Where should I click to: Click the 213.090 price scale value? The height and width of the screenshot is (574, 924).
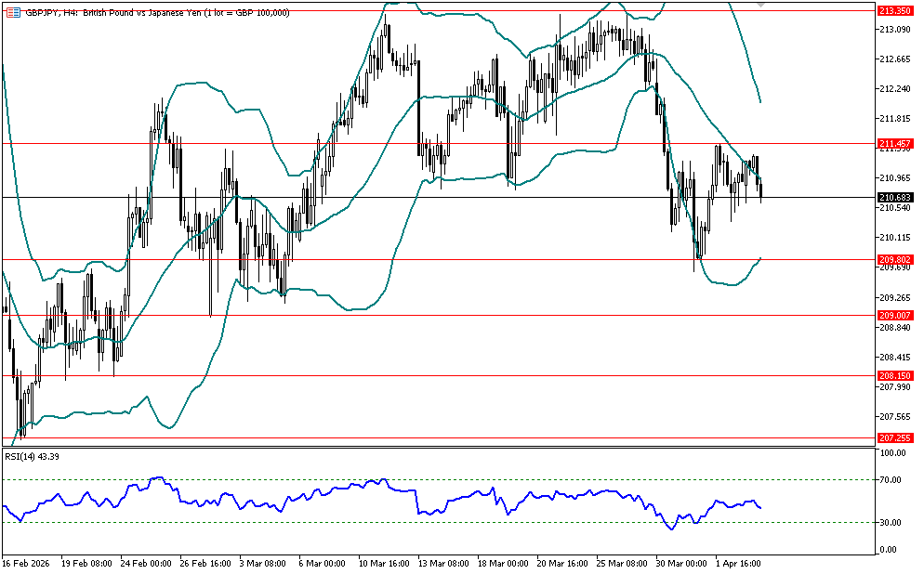click(x=894, y=30)
